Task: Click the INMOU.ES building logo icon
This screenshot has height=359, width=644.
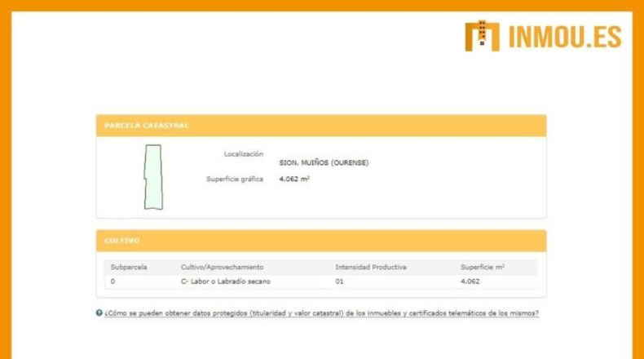Action: pyautogui.click(x=482, y=36)
